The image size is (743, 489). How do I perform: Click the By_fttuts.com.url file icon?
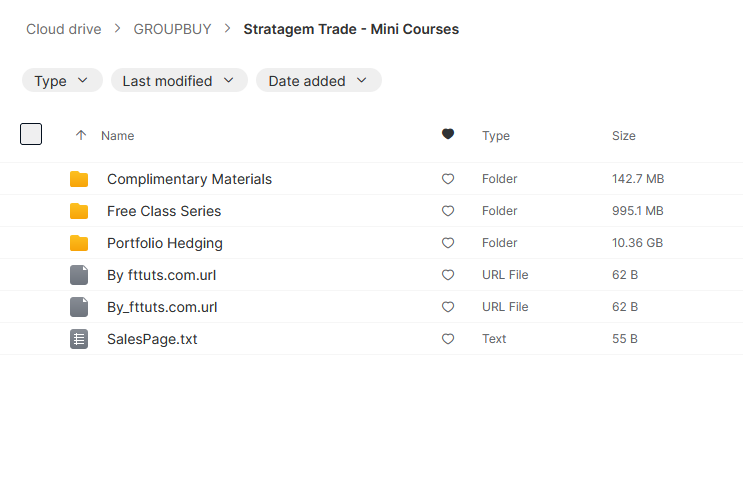[79, 307]
